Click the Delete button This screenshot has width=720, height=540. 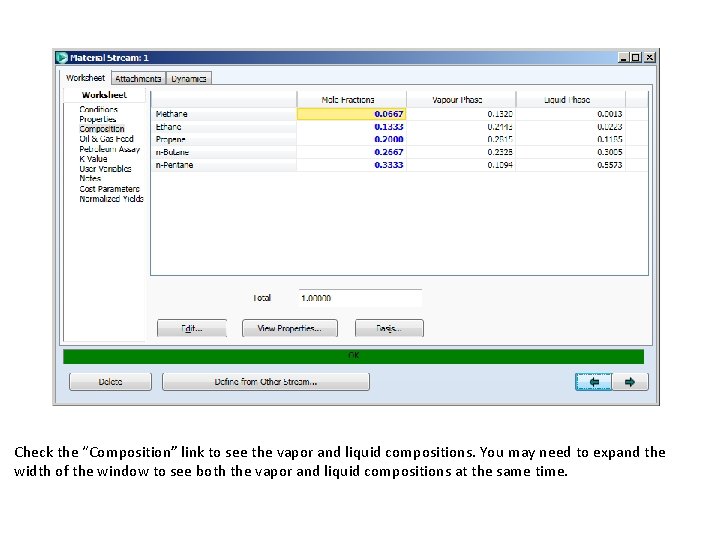tap(110, 382)
